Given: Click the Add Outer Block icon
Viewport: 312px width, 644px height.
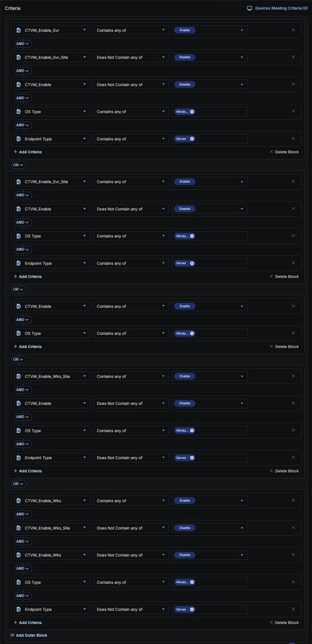Looking at the screenshot, I should point(12,635).
